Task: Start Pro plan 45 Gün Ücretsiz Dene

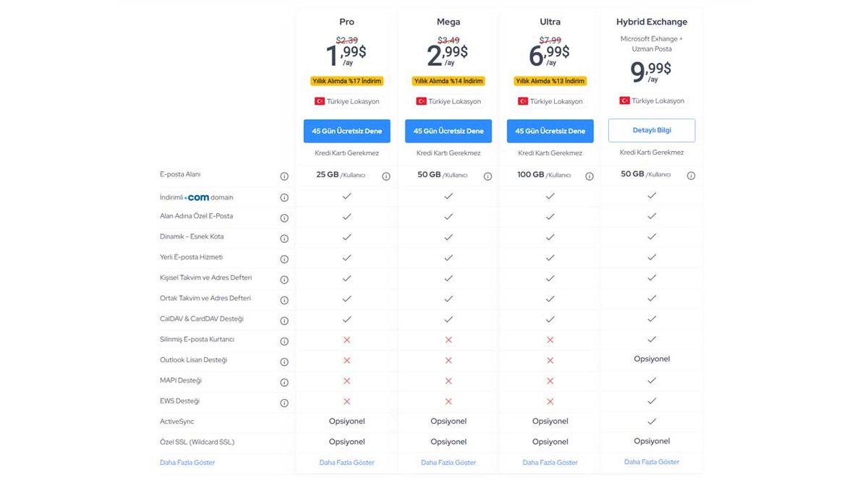Action: click(346, 131)
